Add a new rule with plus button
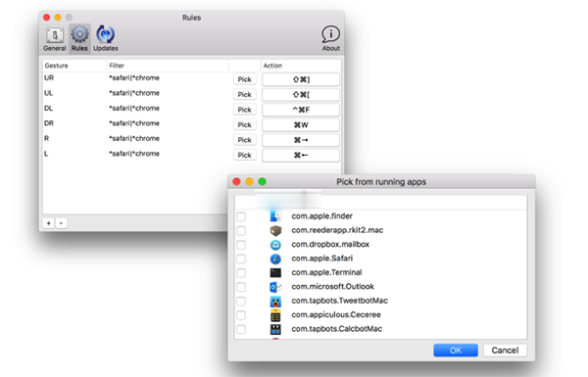 pos(49,223)
